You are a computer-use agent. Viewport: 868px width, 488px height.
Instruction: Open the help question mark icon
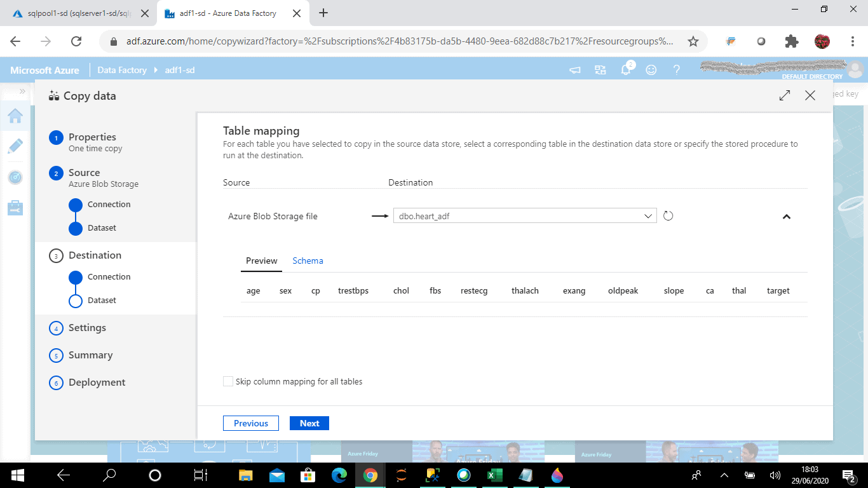click(677, 70)
